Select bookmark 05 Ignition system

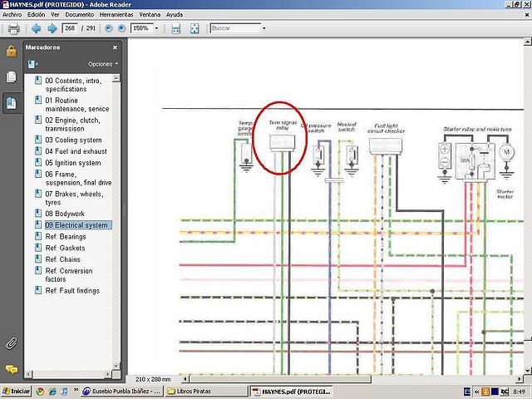coord(73,163)
